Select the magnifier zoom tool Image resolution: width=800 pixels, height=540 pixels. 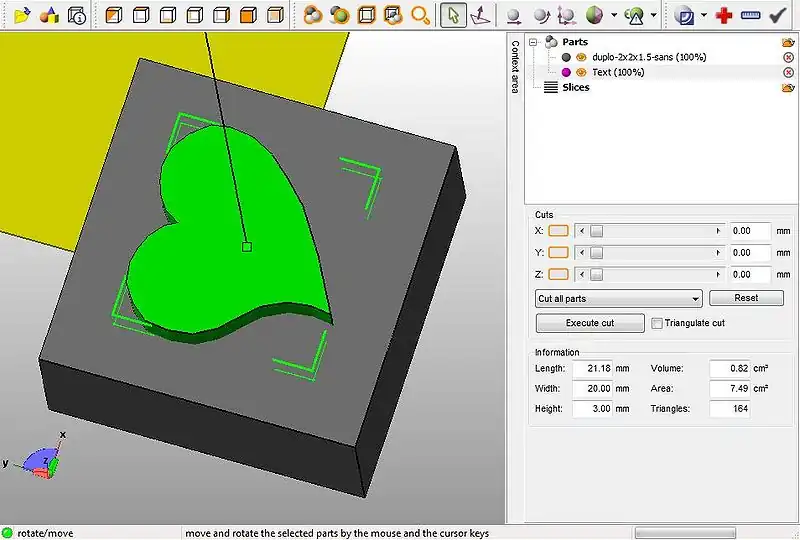(421, 15)
